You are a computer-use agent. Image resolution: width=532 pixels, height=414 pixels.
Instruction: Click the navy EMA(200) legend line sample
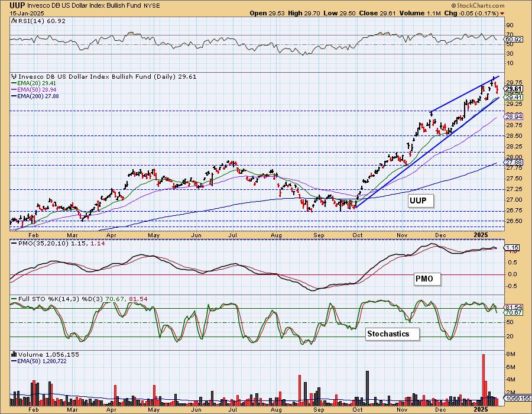[14, 96]
